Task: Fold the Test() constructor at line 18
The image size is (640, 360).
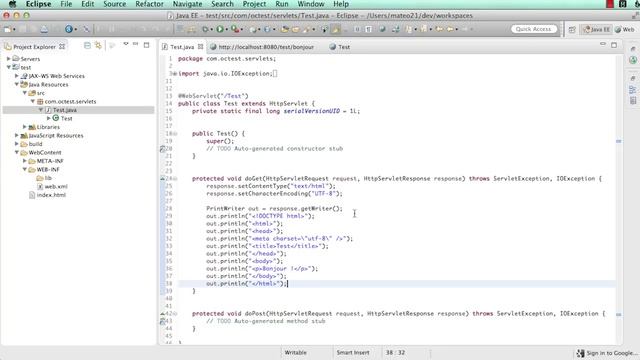Action: (175, 134)
